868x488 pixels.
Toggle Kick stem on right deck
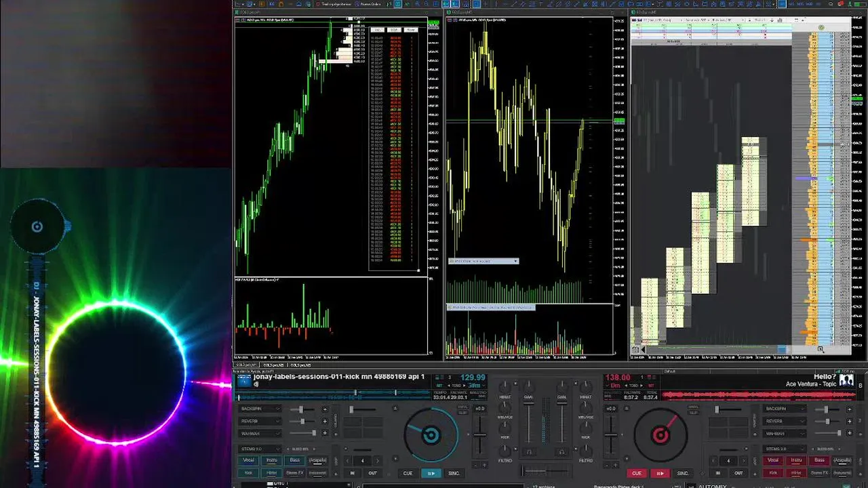coord(773,473)
